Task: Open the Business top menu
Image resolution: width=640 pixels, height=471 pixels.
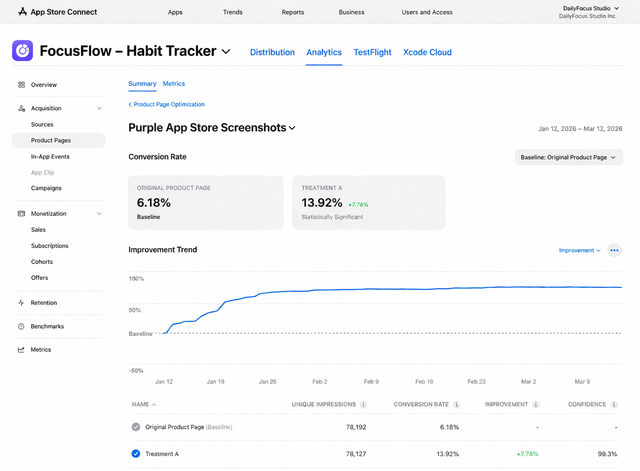Action: [x=351, y=12]
